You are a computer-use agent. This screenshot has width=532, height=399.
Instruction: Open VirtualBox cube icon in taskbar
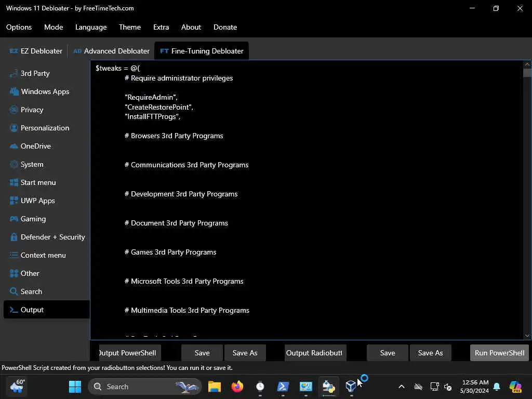coord(351,386)
